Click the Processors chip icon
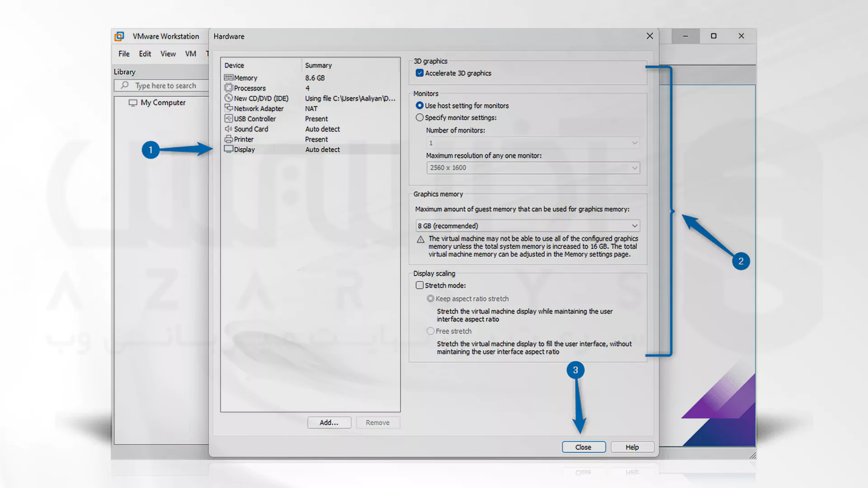 tap(228, 88)
